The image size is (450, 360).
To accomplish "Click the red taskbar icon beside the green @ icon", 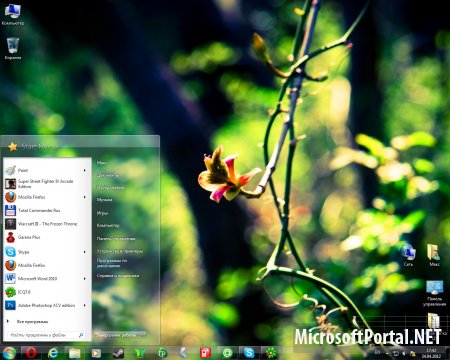I will [x=205, y=353].
